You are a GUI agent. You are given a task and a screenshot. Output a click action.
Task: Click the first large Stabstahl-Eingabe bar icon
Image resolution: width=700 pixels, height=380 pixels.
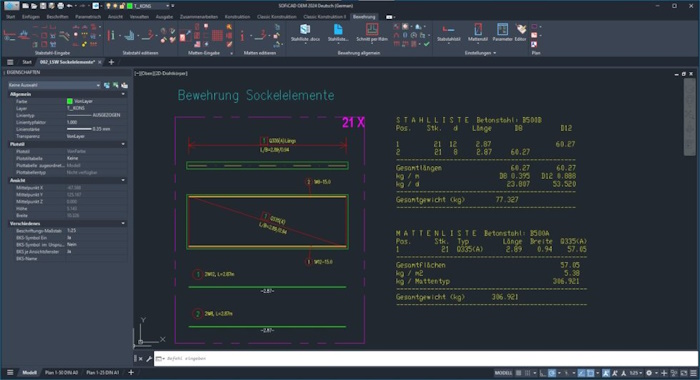(x=9, y=34)
